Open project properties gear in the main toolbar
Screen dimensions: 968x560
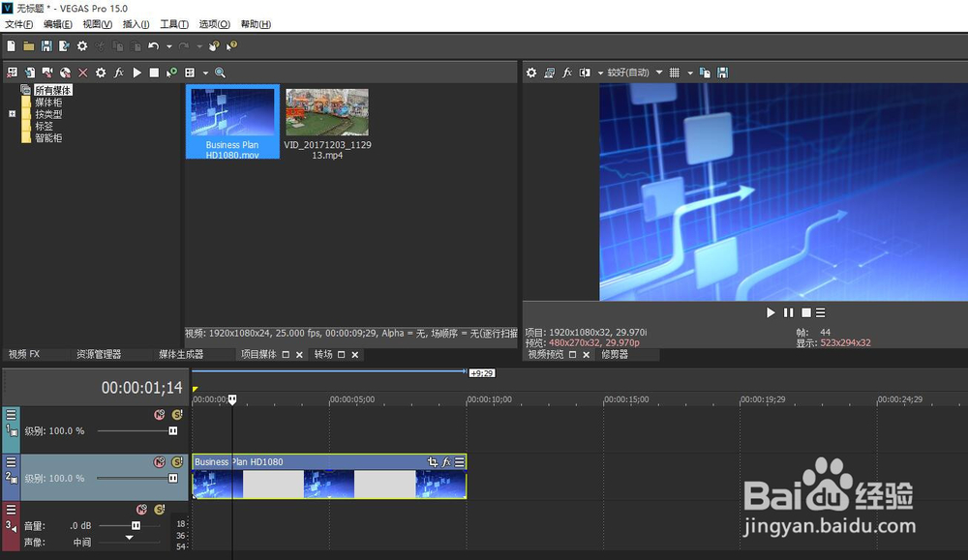point(82,46)
